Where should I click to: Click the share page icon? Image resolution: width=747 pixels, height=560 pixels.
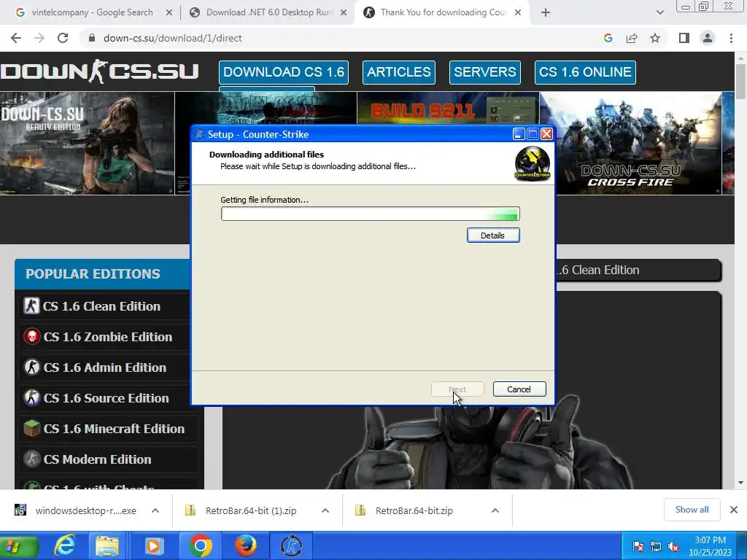click(632, 38)
